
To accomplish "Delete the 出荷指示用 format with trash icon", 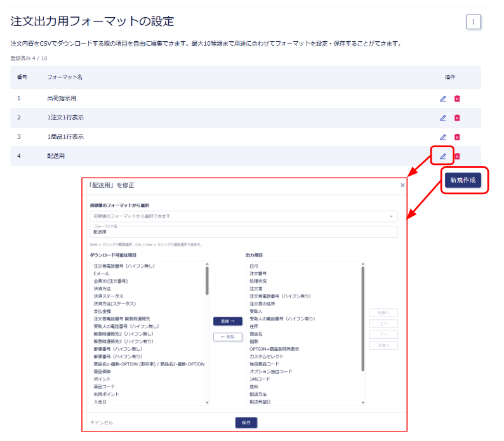I will [457, 99].
